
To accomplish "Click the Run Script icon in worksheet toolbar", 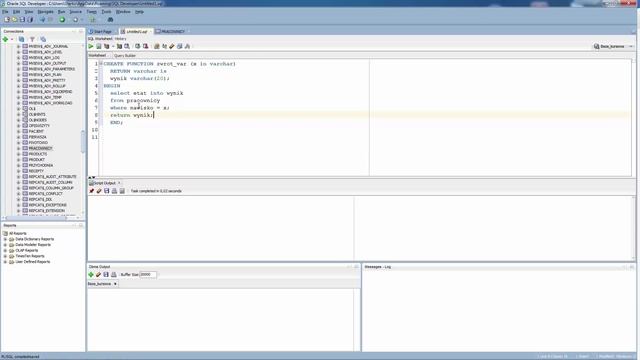I will pyautogui.click(x=99, y=47).
